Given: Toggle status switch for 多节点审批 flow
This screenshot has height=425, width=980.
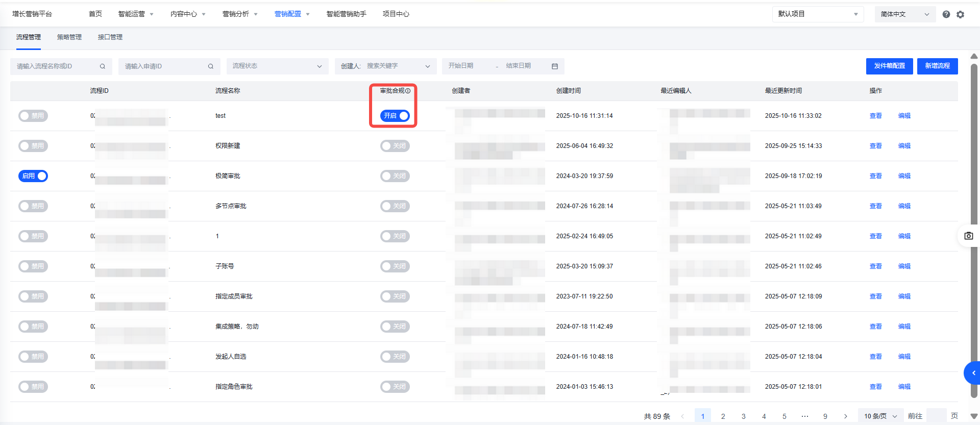Looking at the screenshot, I should point(33,206).
